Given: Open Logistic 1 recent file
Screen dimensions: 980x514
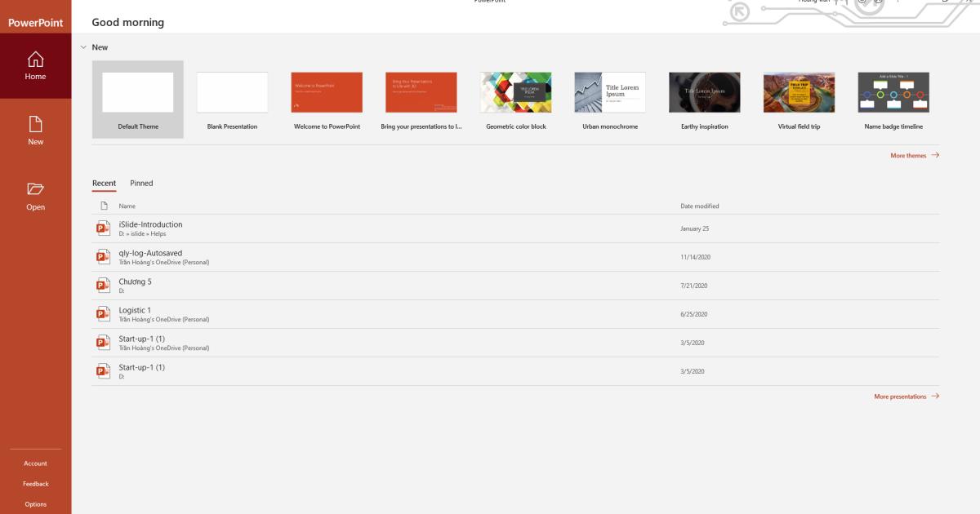Looking at the screenshot, I should click(515, 314).
